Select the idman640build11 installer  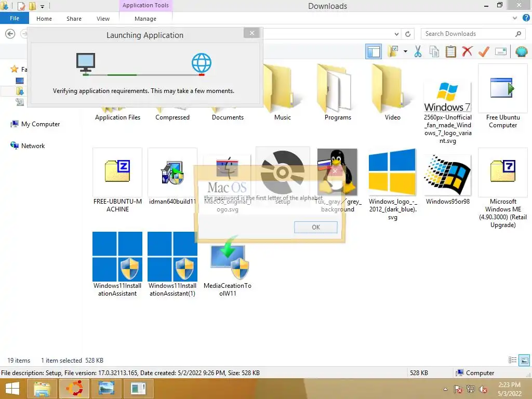(172, 177)
